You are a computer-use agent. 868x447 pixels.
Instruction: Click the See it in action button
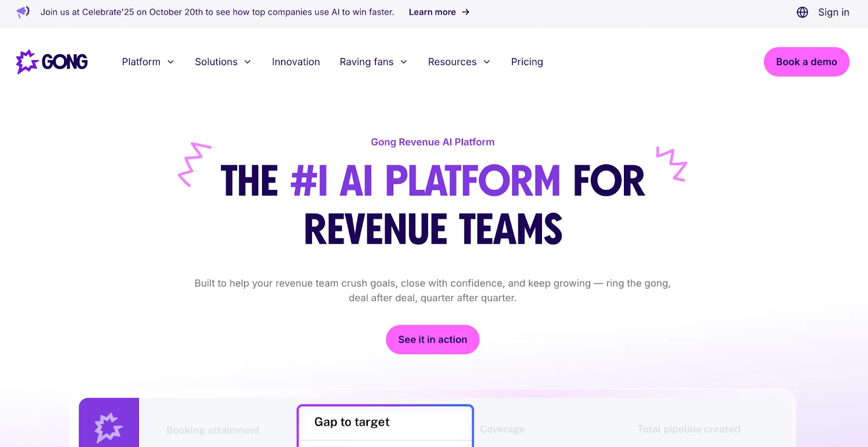pyautogui.click(x=432, y=340)
